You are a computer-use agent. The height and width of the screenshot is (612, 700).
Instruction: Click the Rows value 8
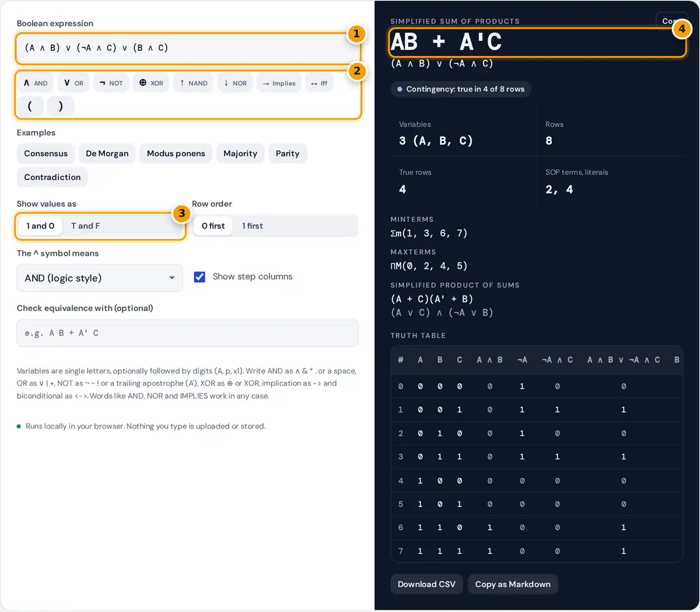coord(549,141)
